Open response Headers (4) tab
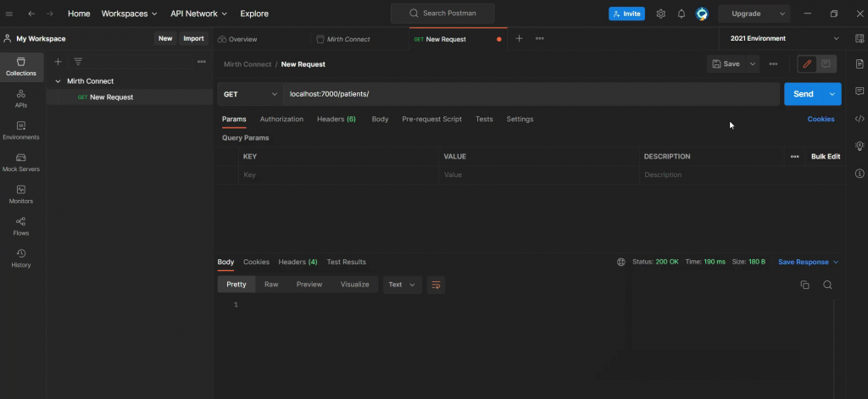 [x=298, y=263]
